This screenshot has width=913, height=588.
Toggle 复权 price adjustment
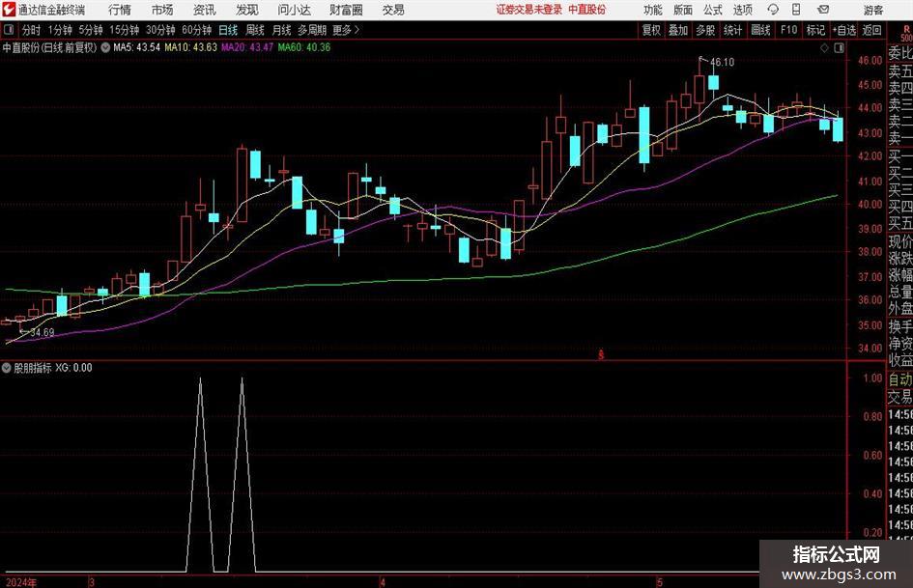651,30
